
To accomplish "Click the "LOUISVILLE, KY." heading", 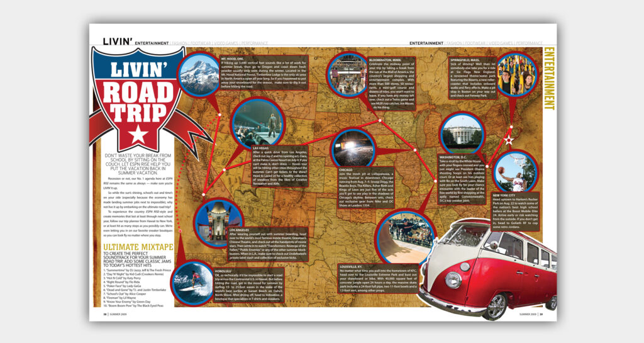I will point(351,267).
